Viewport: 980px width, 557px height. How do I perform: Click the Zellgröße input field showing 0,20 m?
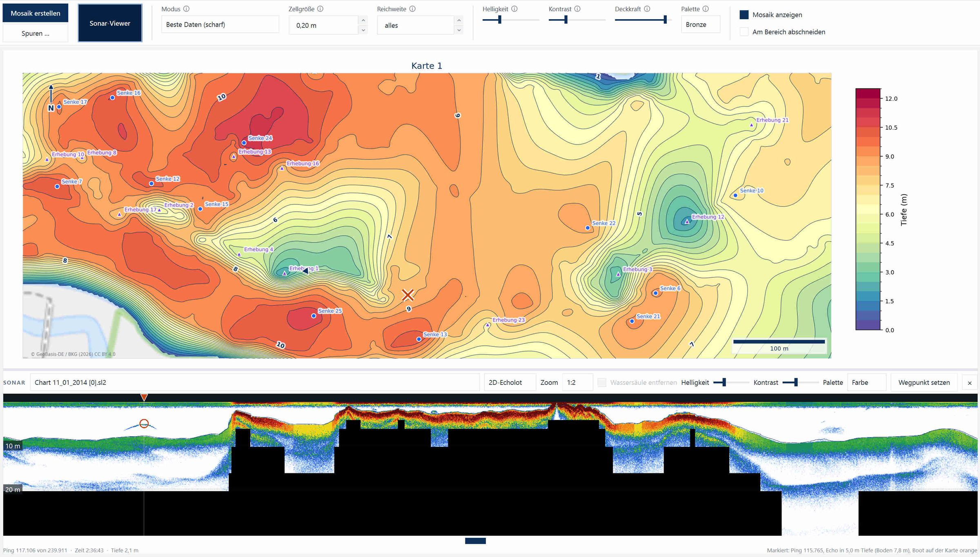323,25
